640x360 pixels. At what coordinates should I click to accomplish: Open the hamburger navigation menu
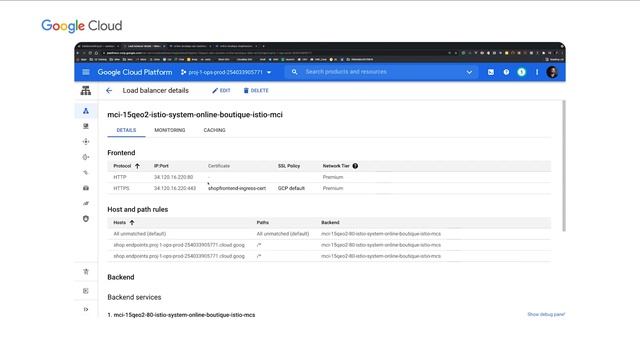[86, 72]
